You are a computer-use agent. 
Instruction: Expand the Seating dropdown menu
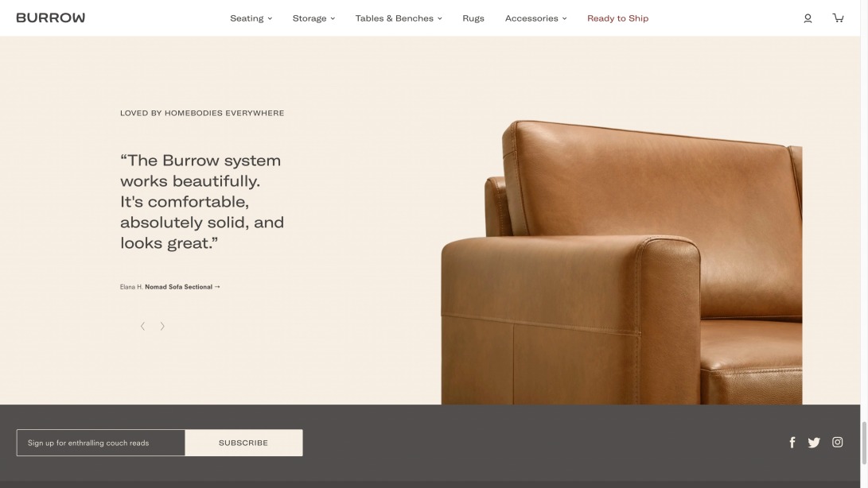click(x=251, y=18)
